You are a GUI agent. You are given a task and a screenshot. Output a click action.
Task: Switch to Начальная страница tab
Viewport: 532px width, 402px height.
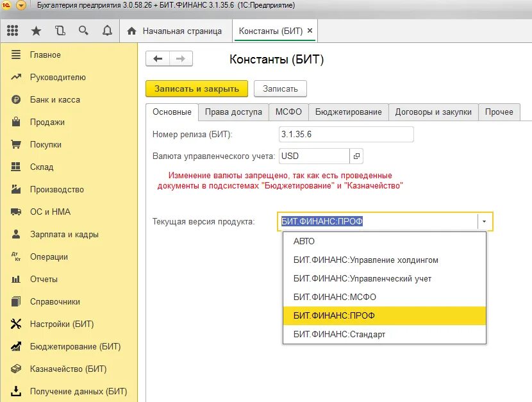click(x=176, y=31)
